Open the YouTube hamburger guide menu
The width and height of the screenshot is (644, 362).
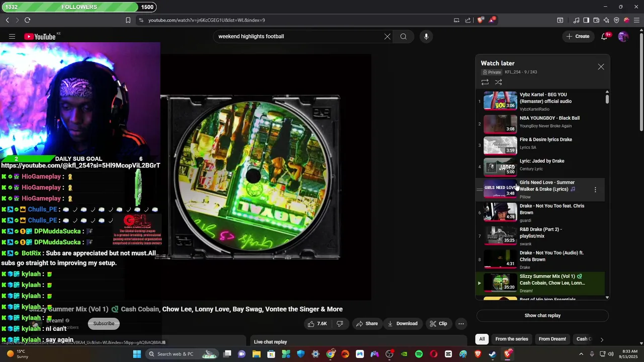[x=12, y=36]
